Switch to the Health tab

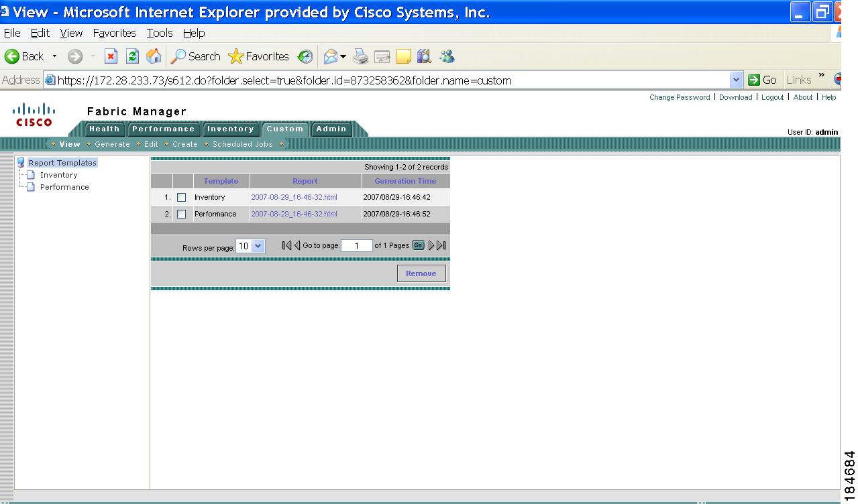(104, 129)
